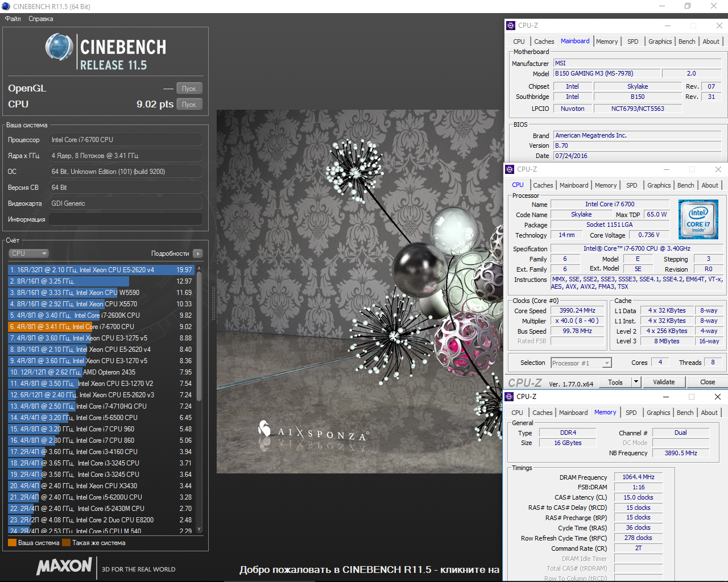Select ranking row Xeon E5-2620 v4 19.97
Screen dimensions: 728x582
click(x=101, y=270)
